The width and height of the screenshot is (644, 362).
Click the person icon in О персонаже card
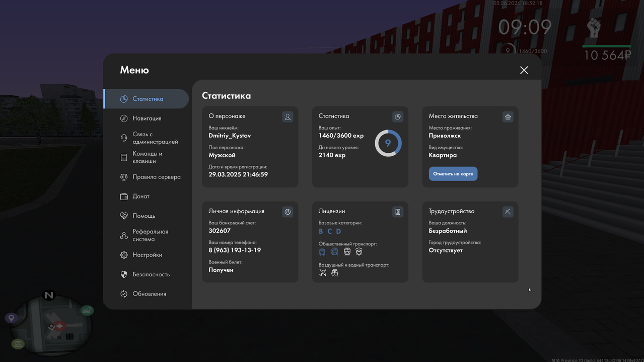pos(288,116)
